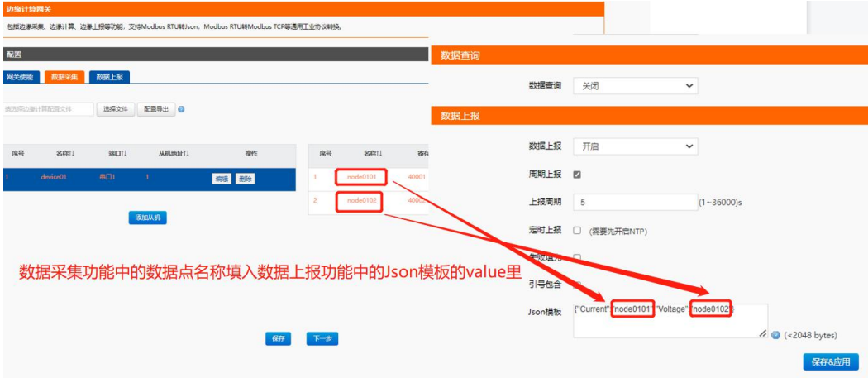Click the 下一步 button

322,338
